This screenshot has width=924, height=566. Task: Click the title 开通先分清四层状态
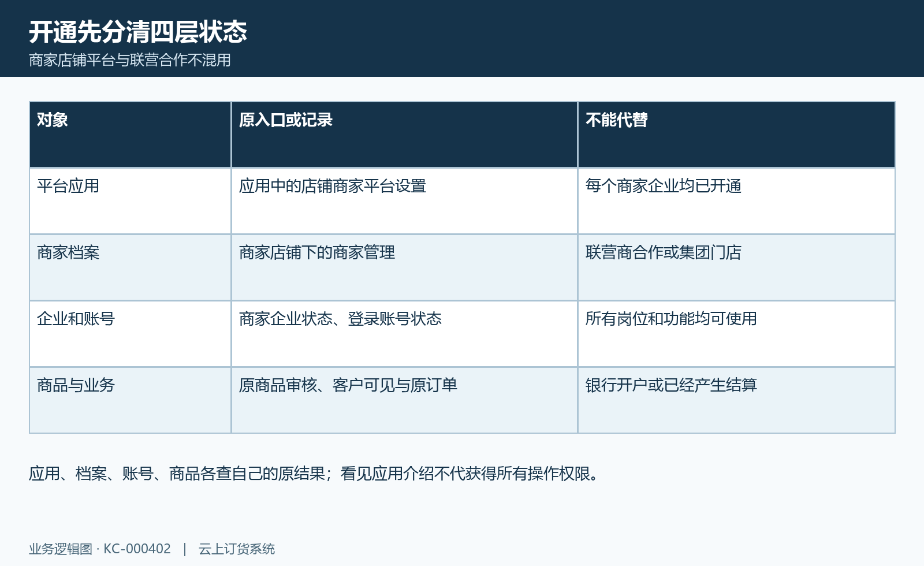pos(138,32)
